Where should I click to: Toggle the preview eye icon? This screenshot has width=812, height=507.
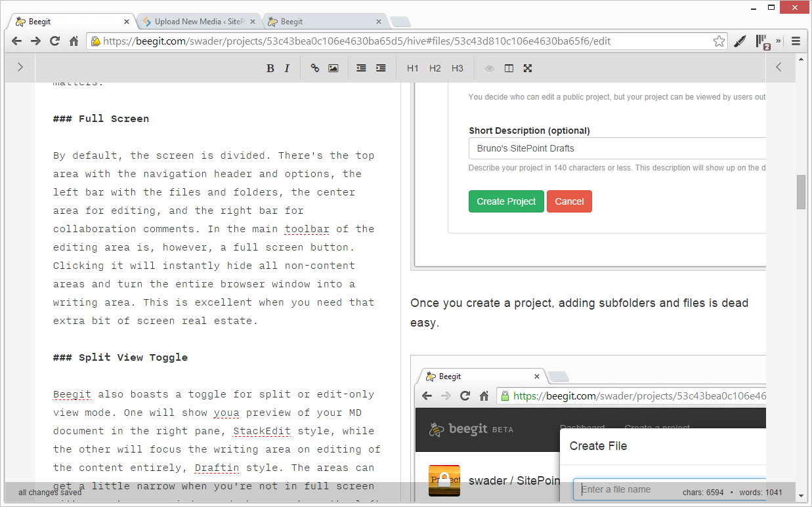click(489, 68)
